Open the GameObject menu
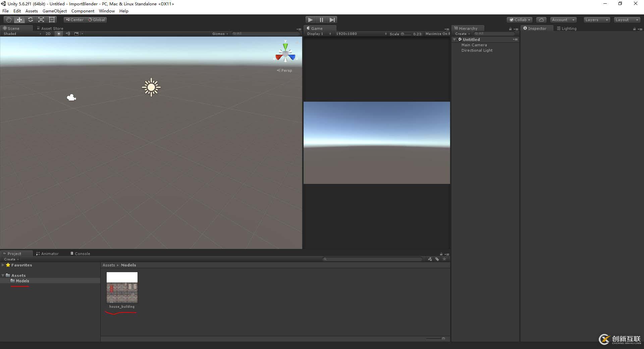The image size is (644, 349). [55, 11]
